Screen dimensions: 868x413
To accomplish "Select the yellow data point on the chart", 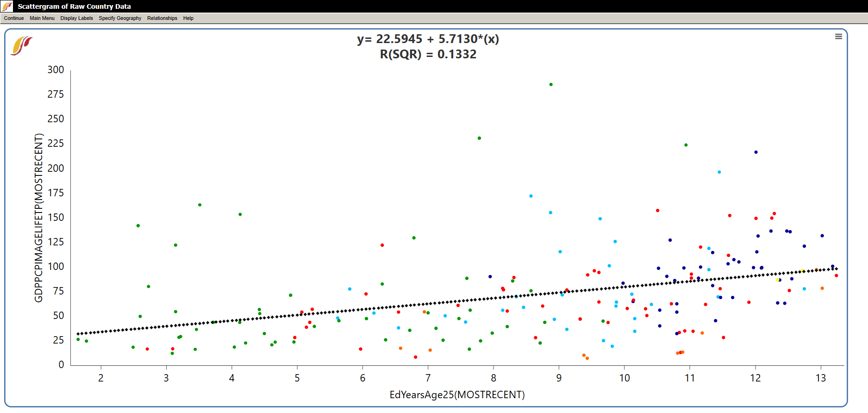I will (x=778, y=280).
